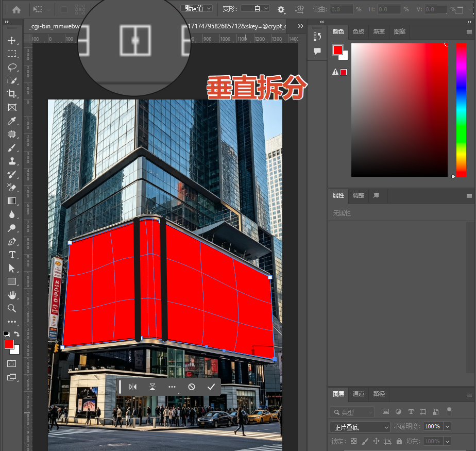Select the Rectangular Marquee tool

point(12,54)
